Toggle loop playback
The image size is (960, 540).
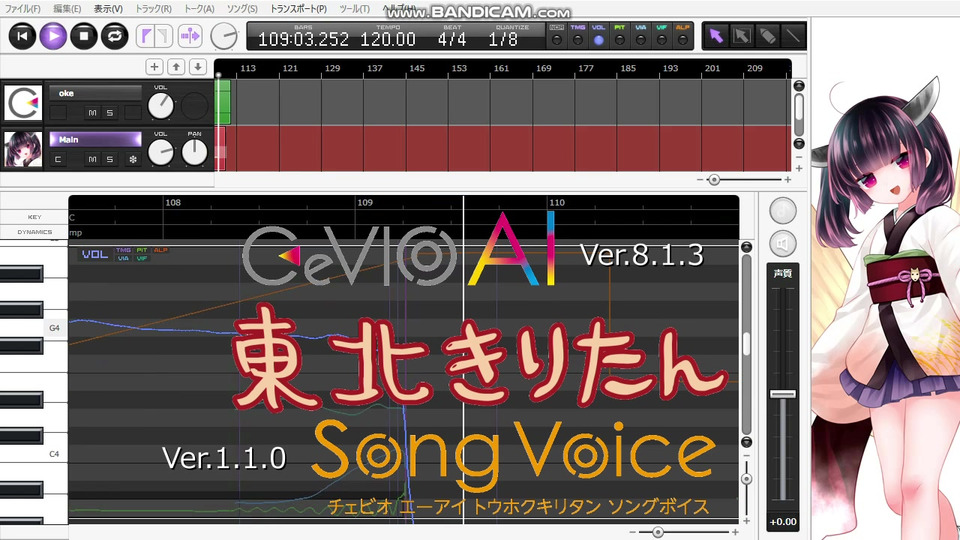(114, 36)
